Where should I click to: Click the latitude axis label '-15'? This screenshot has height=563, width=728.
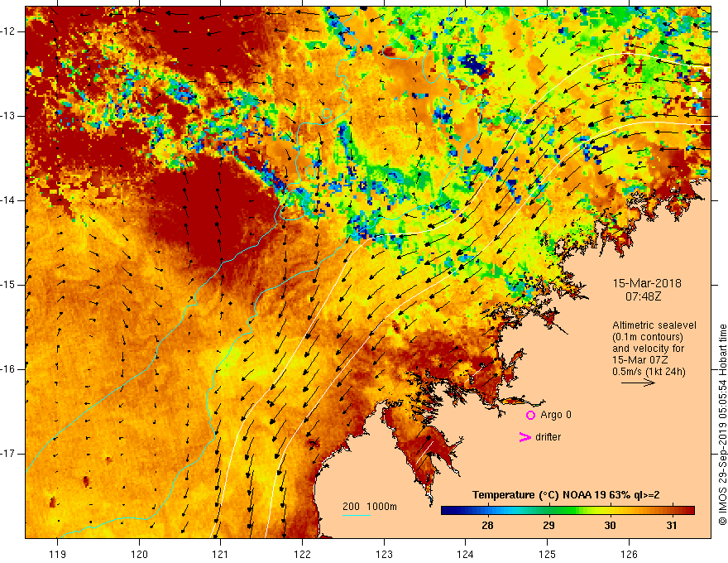point(9,285)
